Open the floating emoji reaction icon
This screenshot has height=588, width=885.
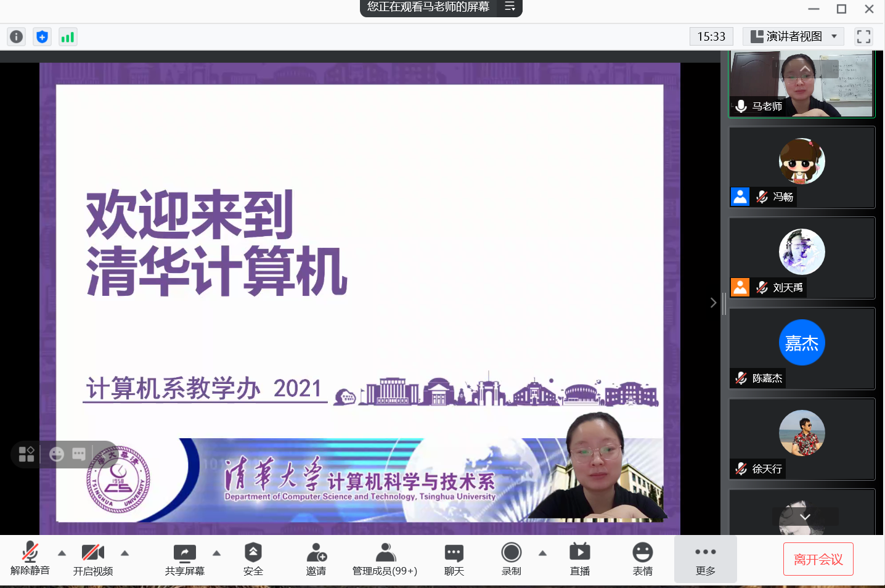(x=57, y=454)
